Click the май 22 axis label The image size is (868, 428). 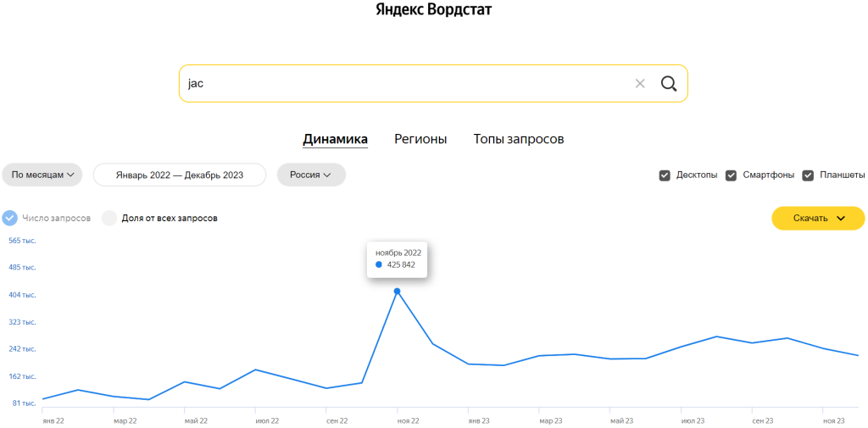pos(196,421)
